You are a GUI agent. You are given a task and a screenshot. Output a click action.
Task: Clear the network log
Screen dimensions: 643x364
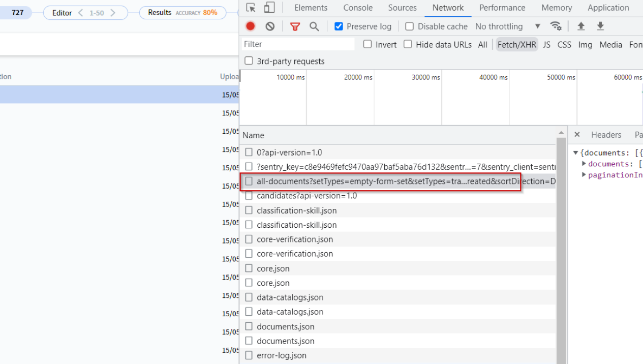[x=270, y=26]
